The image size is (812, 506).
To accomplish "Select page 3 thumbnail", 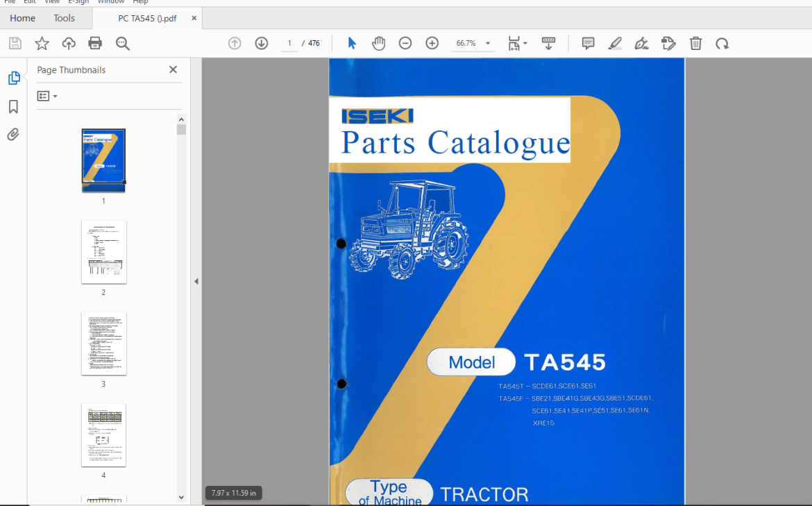I will 103,344.
